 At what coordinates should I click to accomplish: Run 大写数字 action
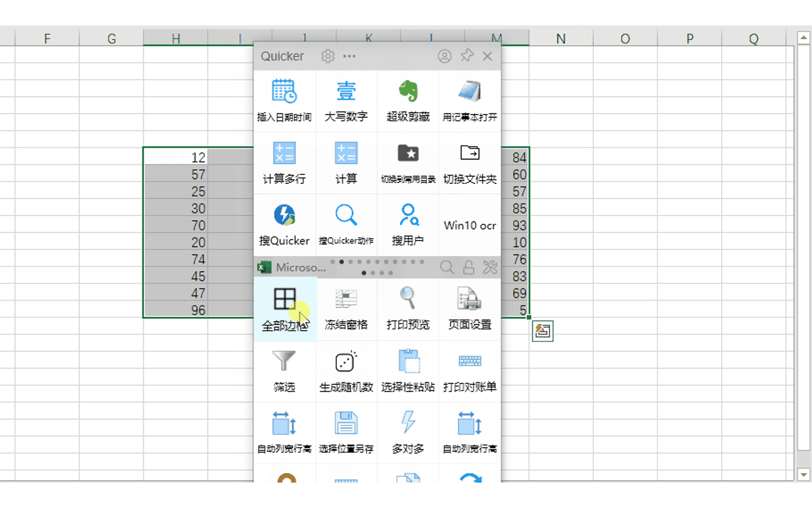[346, 102]
